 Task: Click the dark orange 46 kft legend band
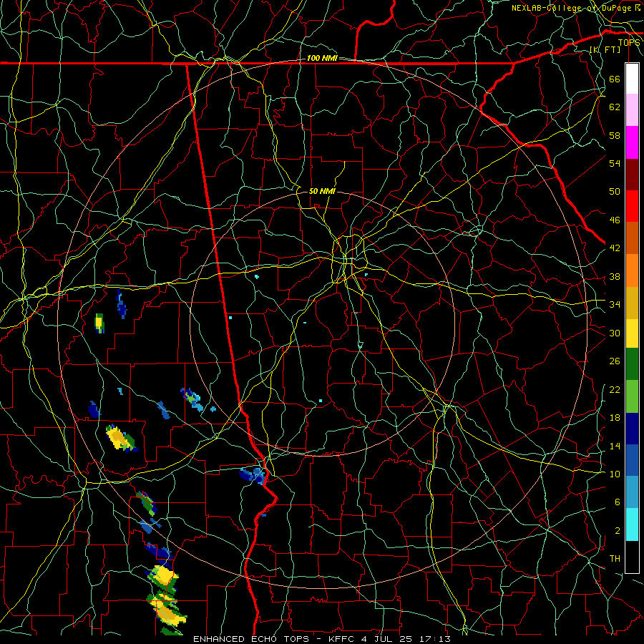pyautogui.click(x=632, y=238)
